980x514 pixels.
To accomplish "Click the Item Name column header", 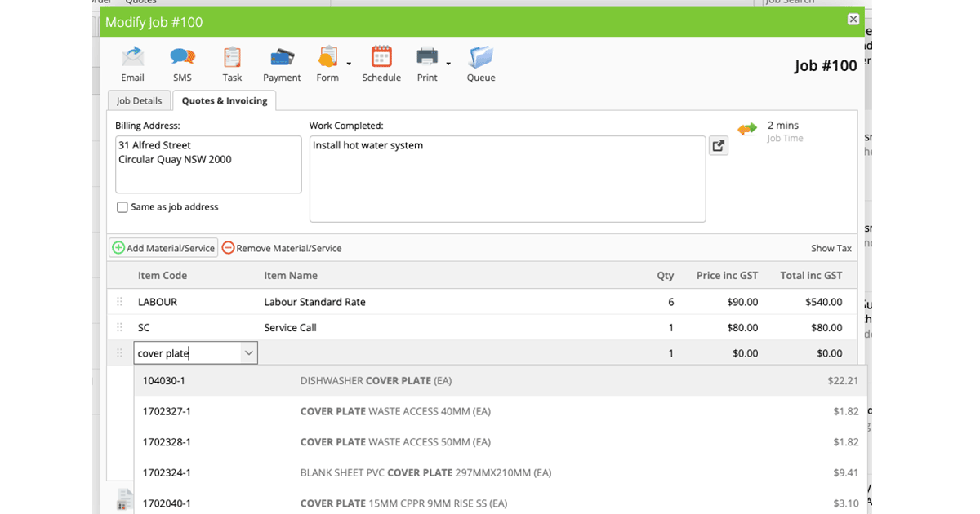I will 291,276.
